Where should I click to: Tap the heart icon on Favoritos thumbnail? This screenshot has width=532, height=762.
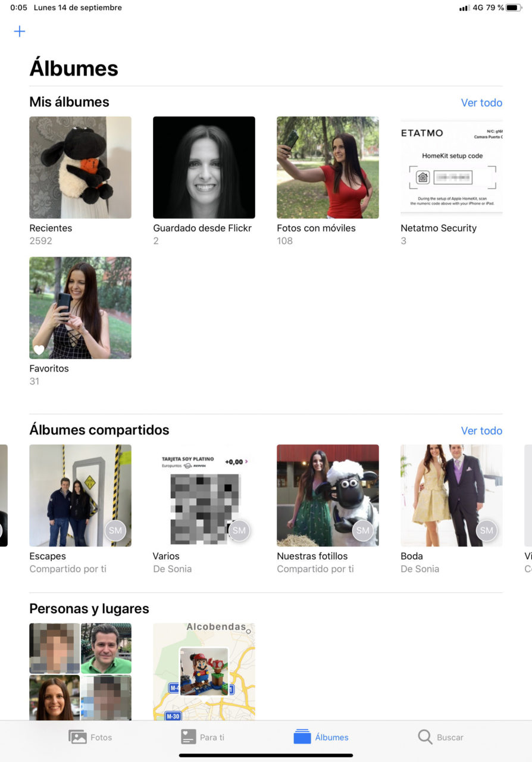(39, 350)
